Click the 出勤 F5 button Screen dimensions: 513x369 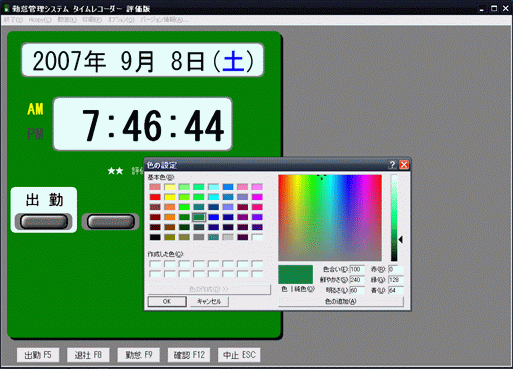pyautogui.click(x=38, y=355)
